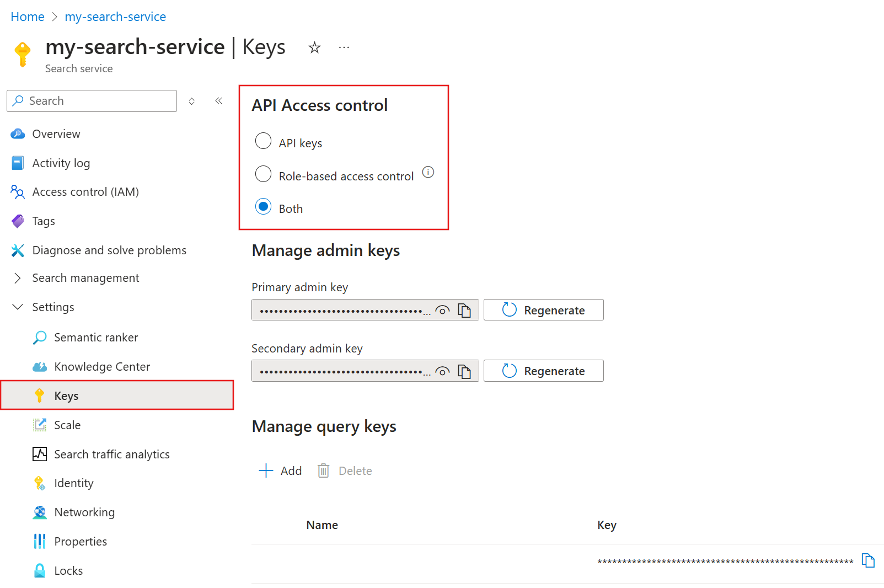Image resolution: width=884 pixels, height=588 pixels.
Task: Collapse the left navigation sidebar
Action: tap(218, 100)
